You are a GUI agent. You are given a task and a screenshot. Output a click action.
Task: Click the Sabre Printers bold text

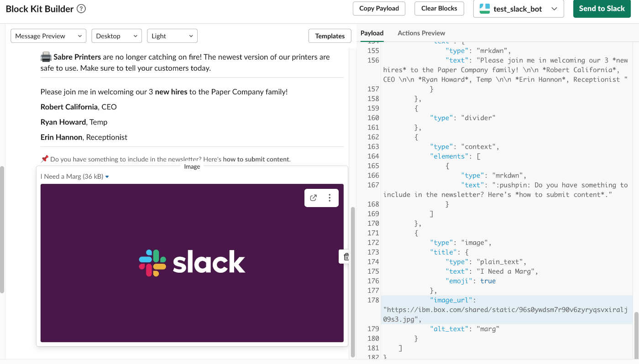(77, 57)
